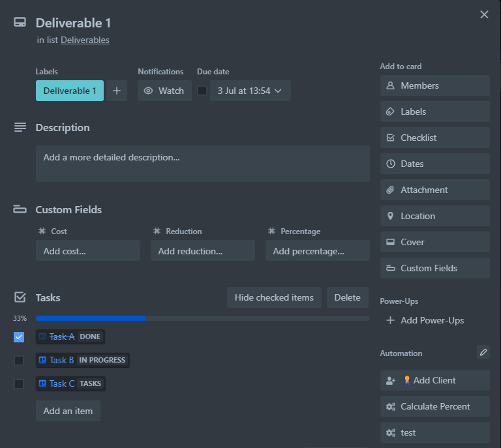Follow the Deliverables list link
Viewport: 501px width, 448px height.
[85, 40]
